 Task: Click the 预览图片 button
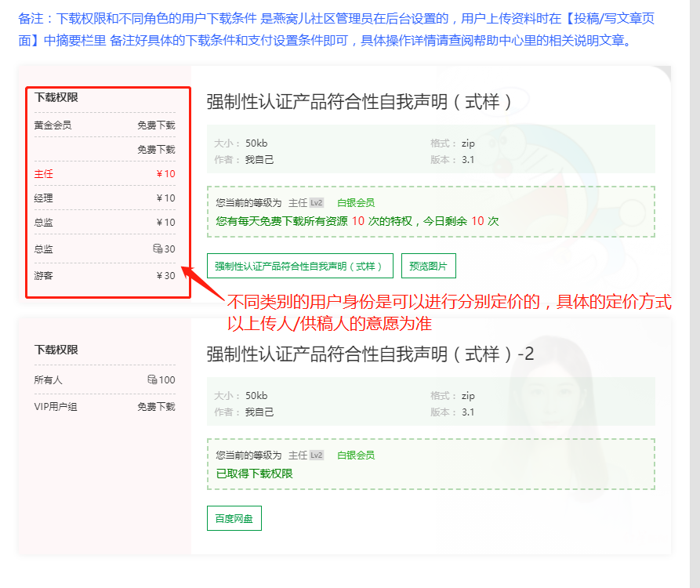tap(428, 265)
